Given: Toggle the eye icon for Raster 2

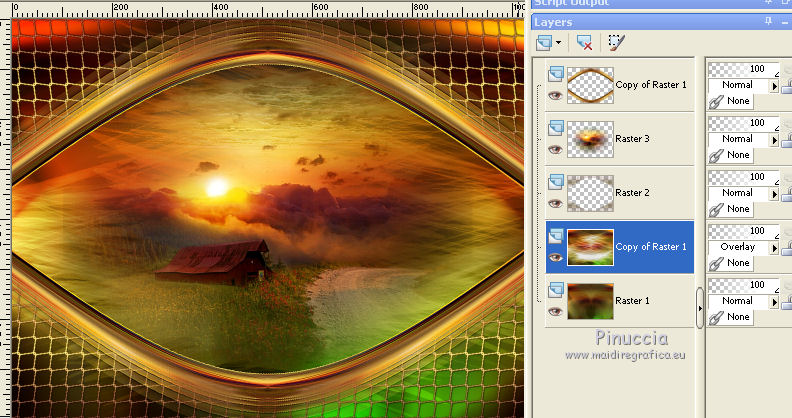Looking at the screenshot, I should point(555,203).
